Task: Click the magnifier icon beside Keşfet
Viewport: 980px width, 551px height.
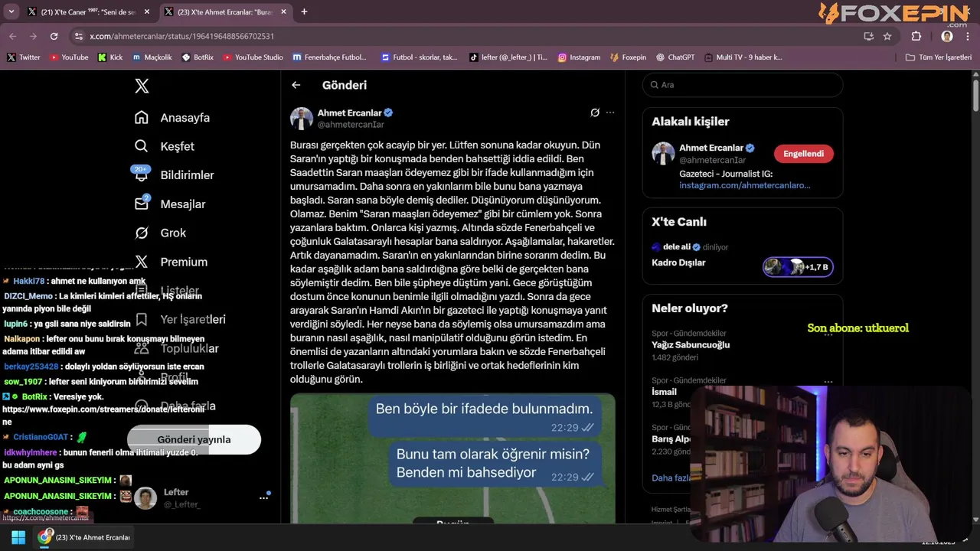Action: point(142,146)
